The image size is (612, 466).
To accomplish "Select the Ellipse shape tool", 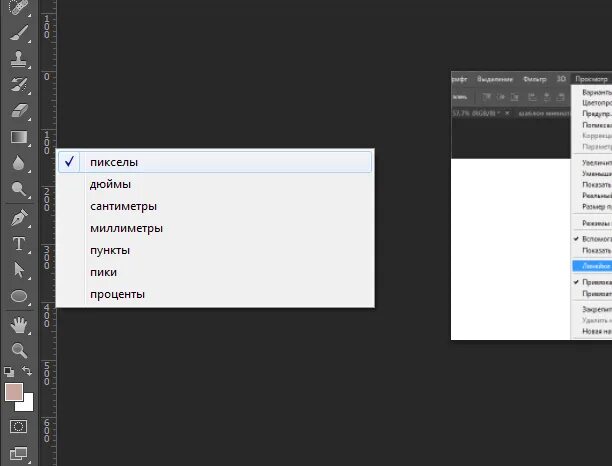I will 18,296.
